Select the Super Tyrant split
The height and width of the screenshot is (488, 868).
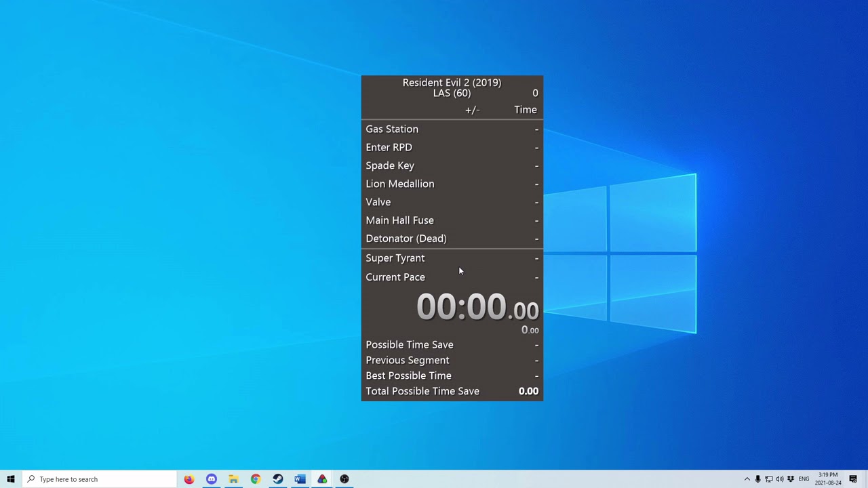(x=452, y=258)
